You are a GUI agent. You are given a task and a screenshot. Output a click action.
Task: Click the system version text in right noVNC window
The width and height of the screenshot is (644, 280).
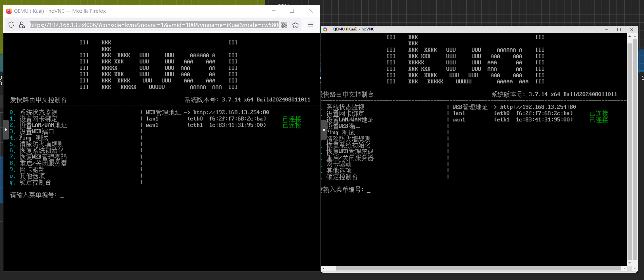point(554,94)
